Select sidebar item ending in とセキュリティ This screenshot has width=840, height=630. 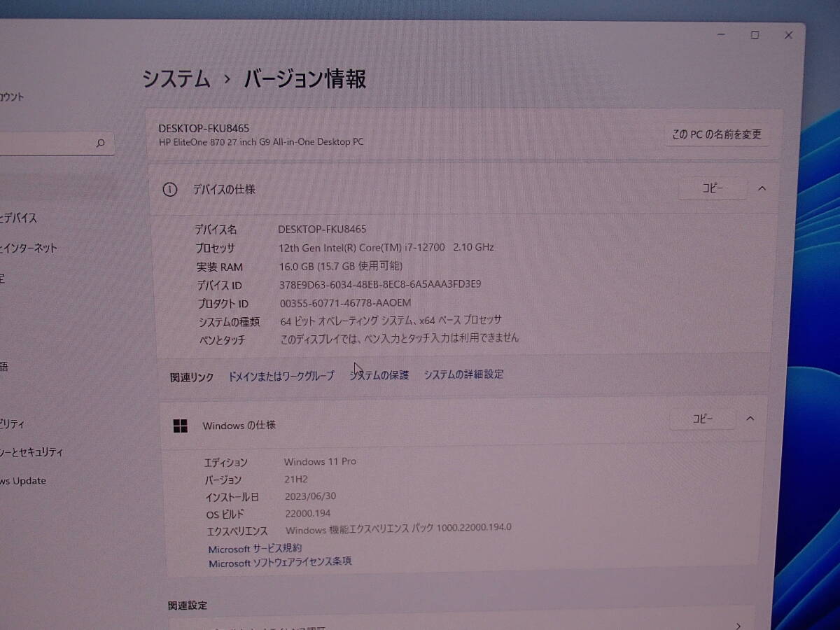(x=31, y=452)
